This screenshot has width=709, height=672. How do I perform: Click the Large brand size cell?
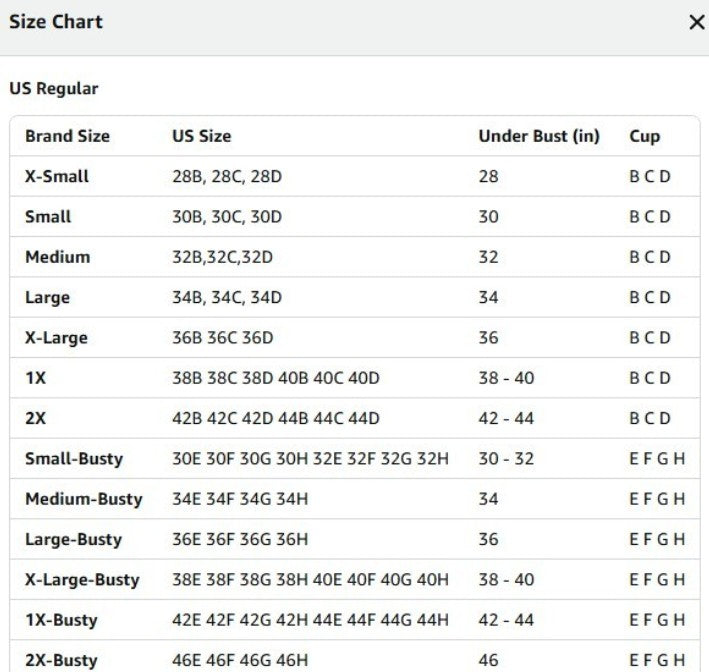pos(47,298)
